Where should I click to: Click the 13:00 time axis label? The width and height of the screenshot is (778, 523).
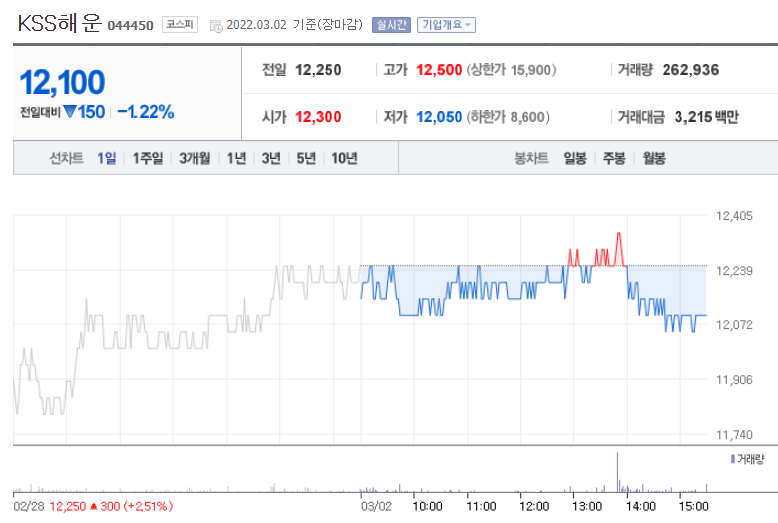click(x=587, y=506)
